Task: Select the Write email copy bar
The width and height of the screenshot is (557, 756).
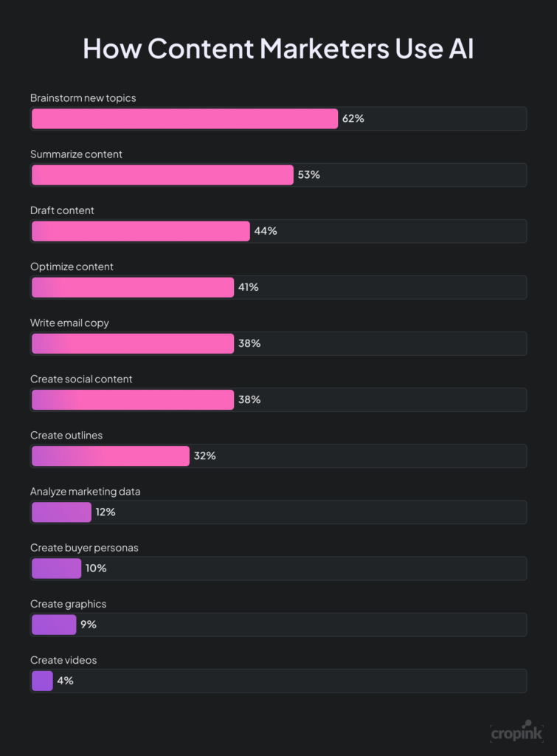Action: click(133, 343)
